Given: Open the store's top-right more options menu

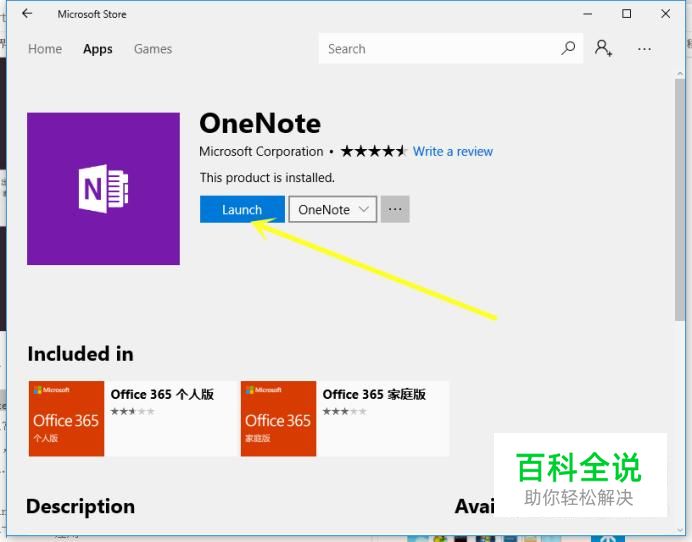Looking at the screenshot, I should tap(644, 49).
